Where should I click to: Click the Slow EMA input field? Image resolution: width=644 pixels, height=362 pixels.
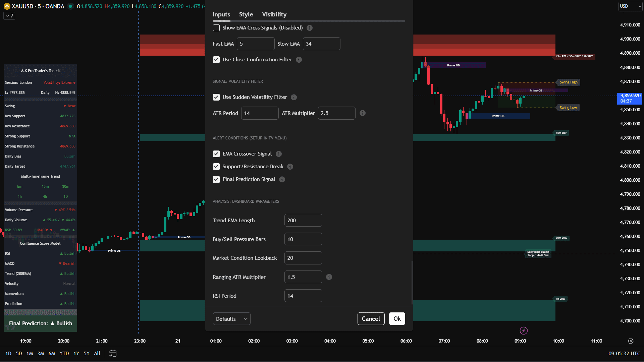tap(321, 44)
